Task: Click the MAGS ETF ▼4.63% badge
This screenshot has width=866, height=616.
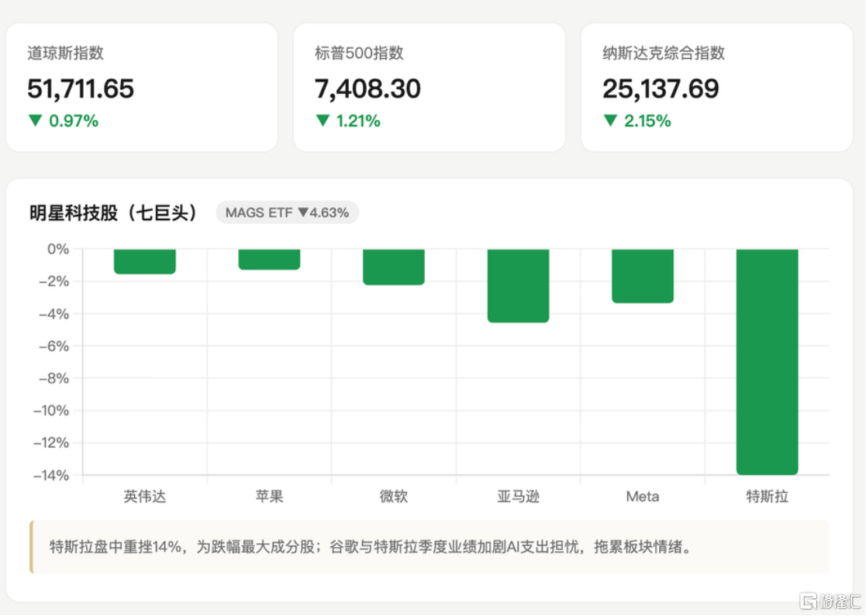Action: (x=287, y=212)
